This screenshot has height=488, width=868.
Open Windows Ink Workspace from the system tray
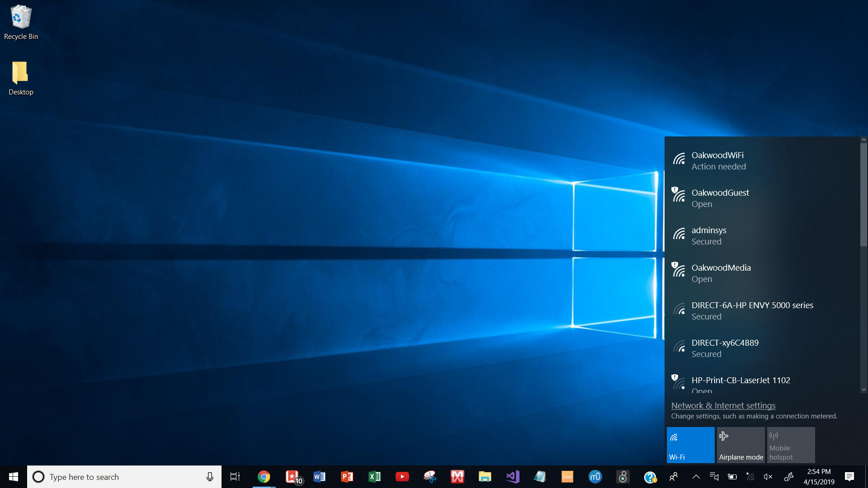coord(789,477)
